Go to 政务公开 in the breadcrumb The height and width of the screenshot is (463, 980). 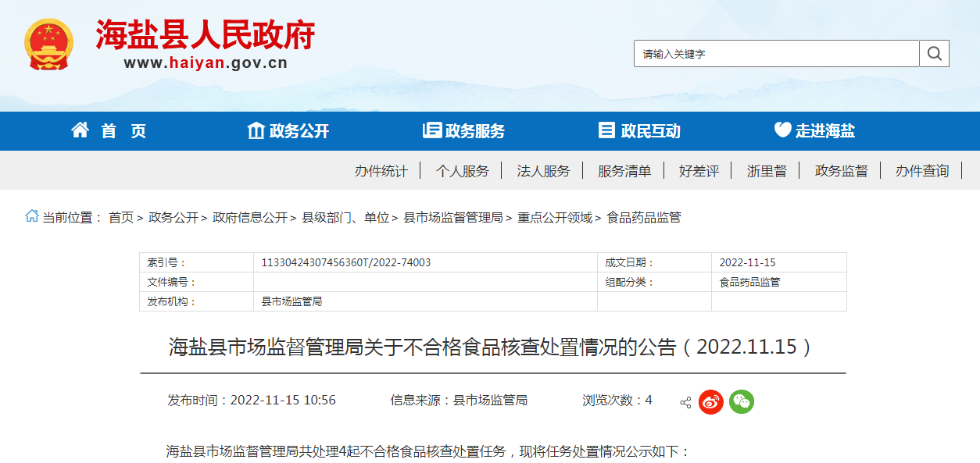click(x=173, y=218)
